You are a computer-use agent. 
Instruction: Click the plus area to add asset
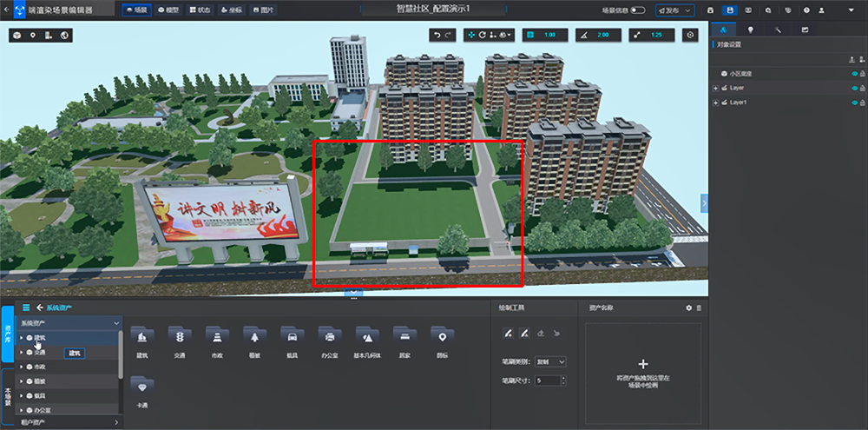[642, 373]
